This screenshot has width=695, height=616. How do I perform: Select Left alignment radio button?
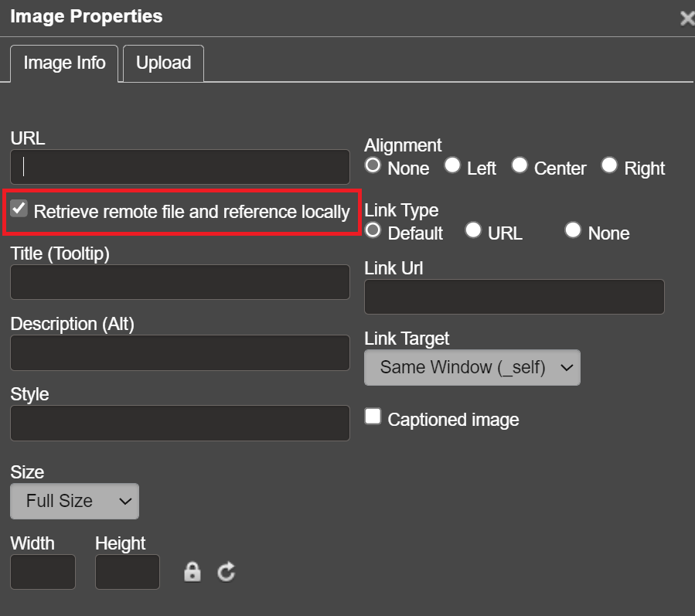(x=452, y=165)
